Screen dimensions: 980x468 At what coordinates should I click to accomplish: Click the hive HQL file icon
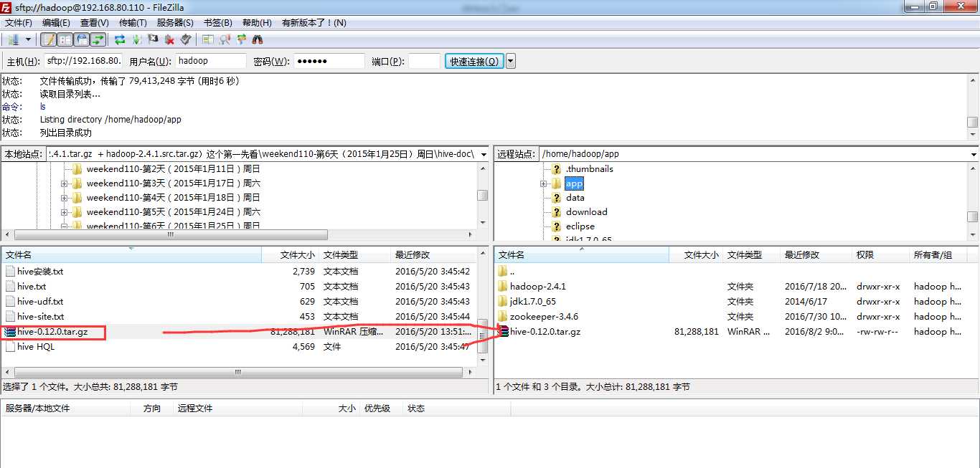(10, 346)
